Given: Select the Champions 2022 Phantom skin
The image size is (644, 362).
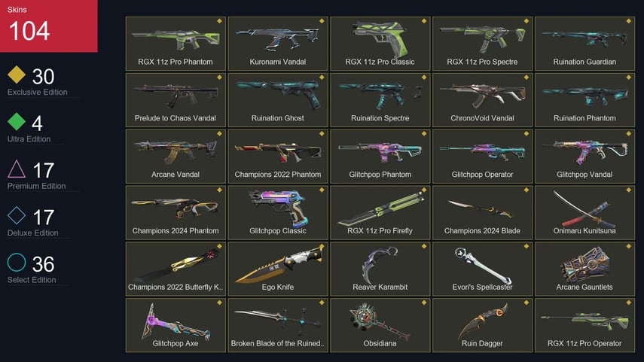Looking at the screenshot, I should pos(278,156).
